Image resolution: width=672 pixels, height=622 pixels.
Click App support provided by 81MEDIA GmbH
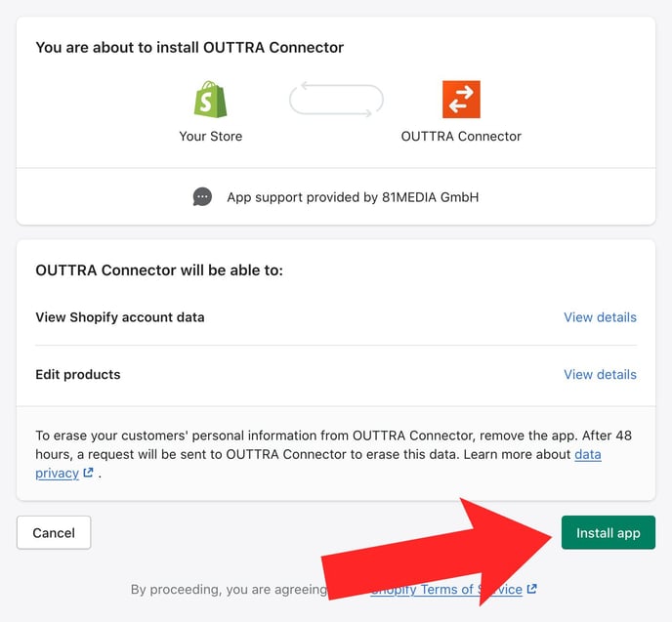353,197
